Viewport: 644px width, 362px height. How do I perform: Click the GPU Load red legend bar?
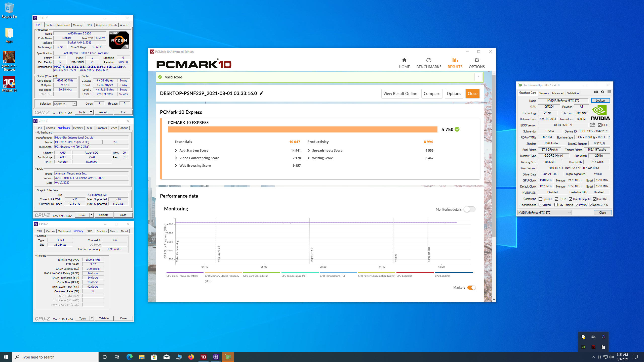point(415,273)
